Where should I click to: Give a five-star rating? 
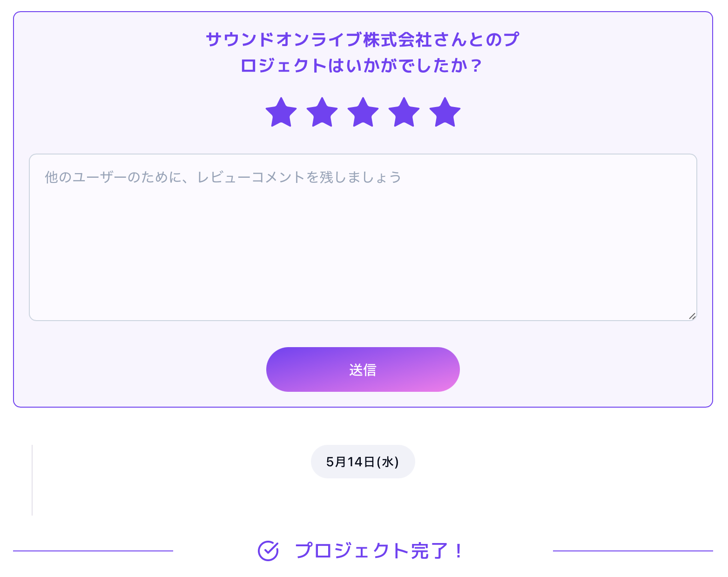445,113
